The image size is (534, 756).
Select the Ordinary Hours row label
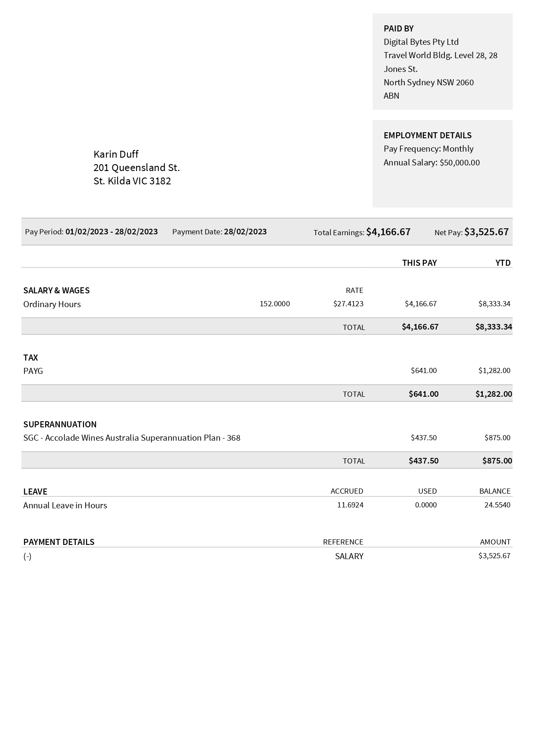52,304
